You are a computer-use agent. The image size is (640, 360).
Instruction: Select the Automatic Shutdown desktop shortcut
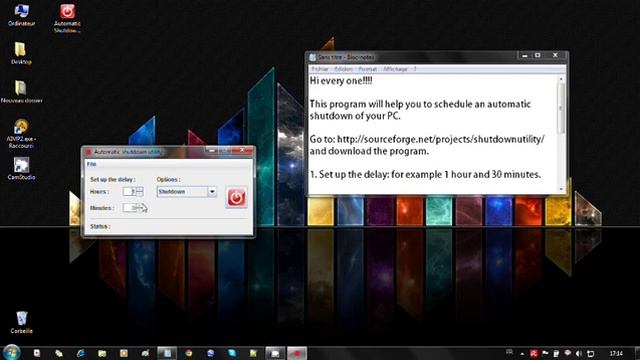click(x=67, y=18)
